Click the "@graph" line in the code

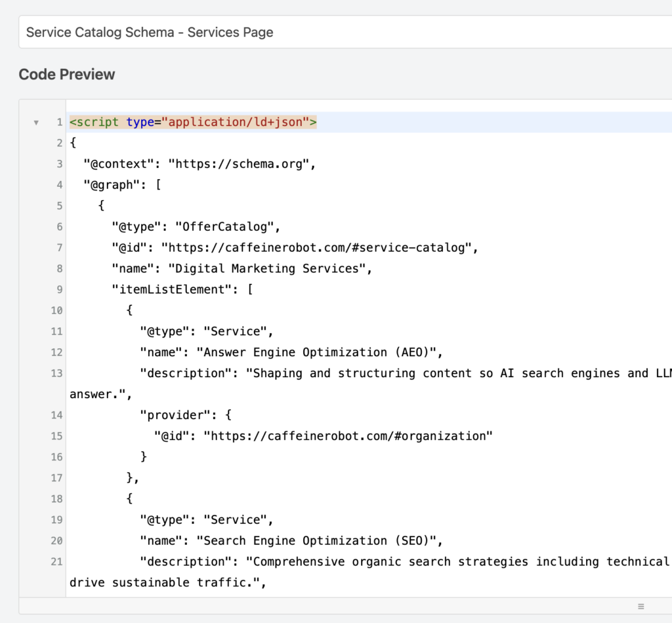coord(122,185)
